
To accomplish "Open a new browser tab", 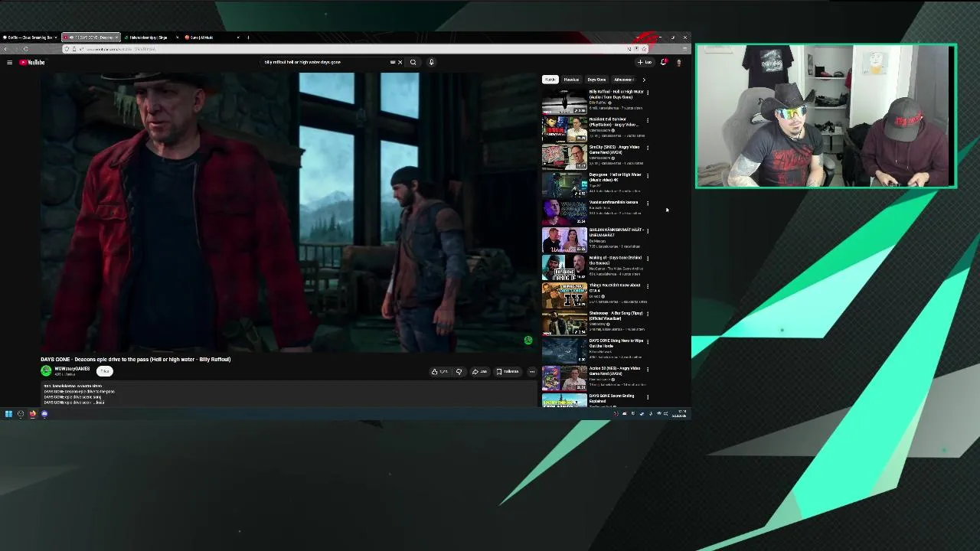I will pos(248,37).
